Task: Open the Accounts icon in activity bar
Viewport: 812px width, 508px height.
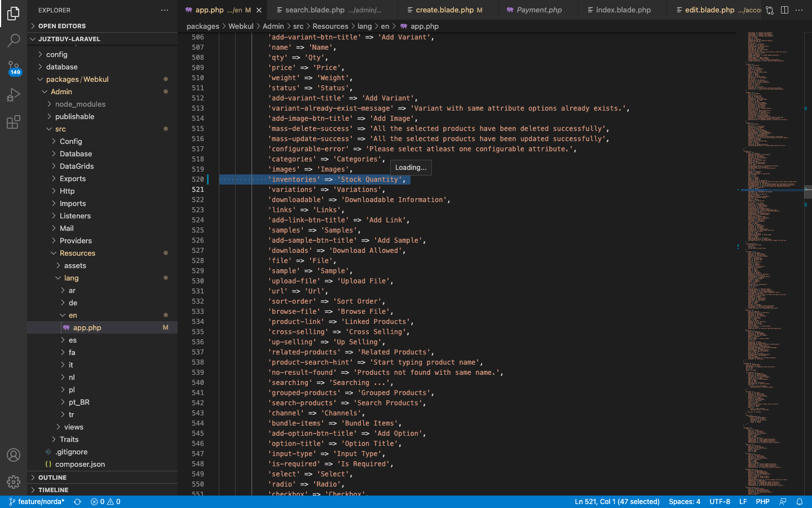Action: [14, 455]
